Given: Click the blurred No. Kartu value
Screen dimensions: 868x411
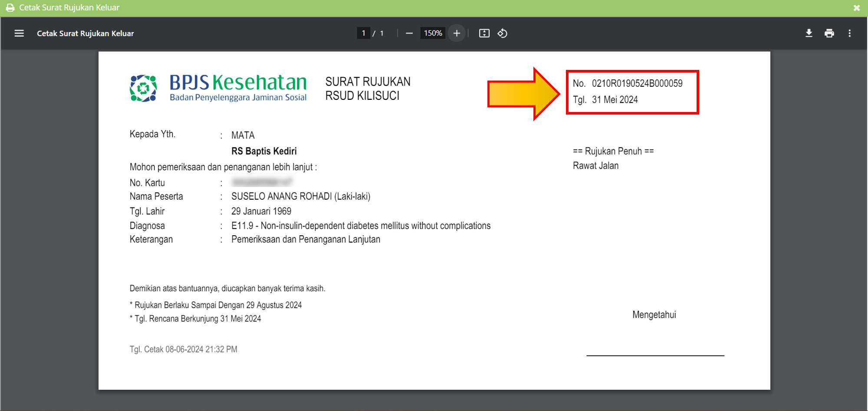Looking at the screenshot, I should click(x=262, y=182).
